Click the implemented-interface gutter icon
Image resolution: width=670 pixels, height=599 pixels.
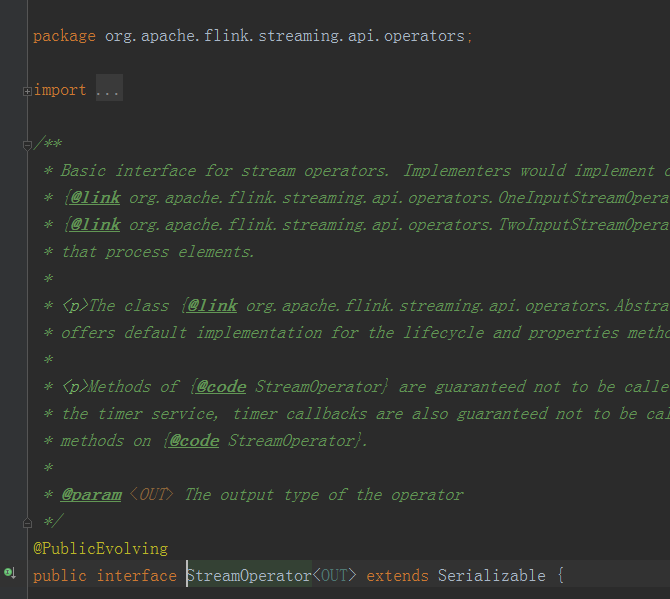[9, 573]
